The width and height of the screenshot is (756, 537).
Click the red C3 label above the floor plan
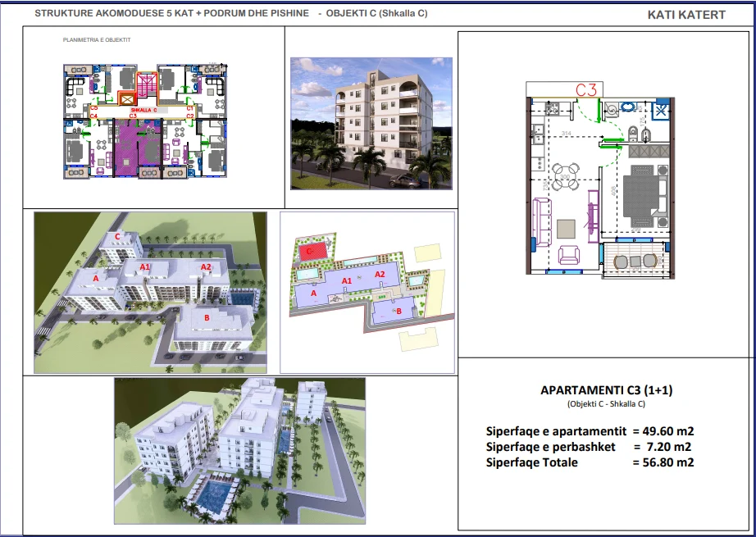pyautogui.click(x=586, y=89)
